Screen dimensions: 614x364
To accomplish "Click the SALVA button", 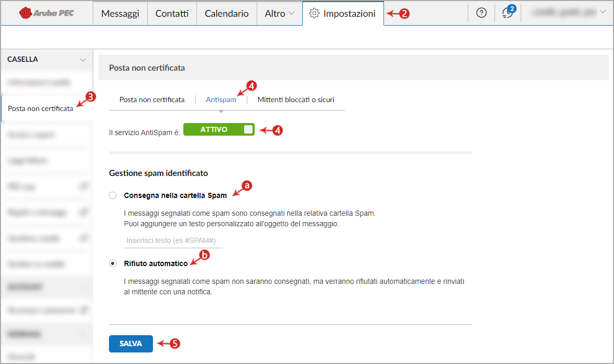I will tap(130, 344).
